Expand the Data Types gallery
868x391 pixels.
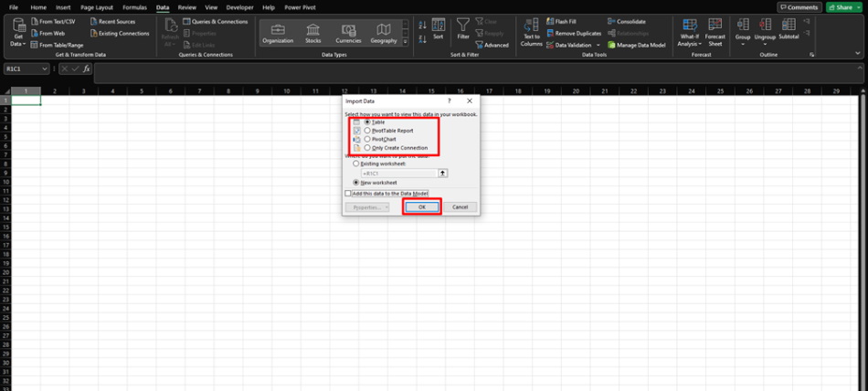pos(405,42)
